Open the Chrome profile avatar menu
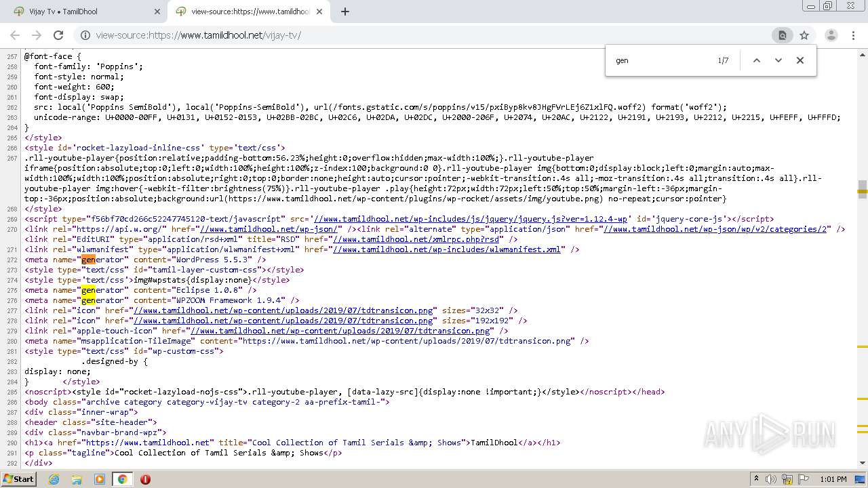868x488 pixels. pos(831,35)
